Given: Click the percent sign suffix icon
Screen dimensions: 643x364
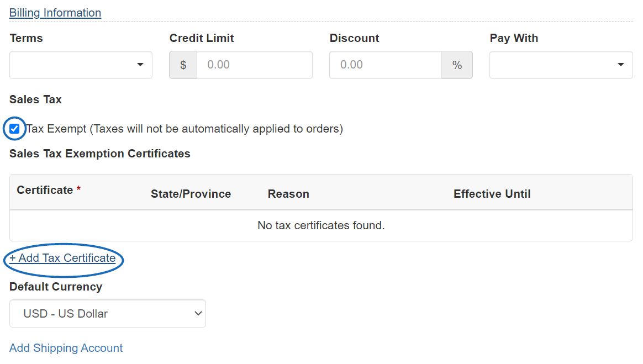Looking at the screenshot, I should [x=457, y=65].
